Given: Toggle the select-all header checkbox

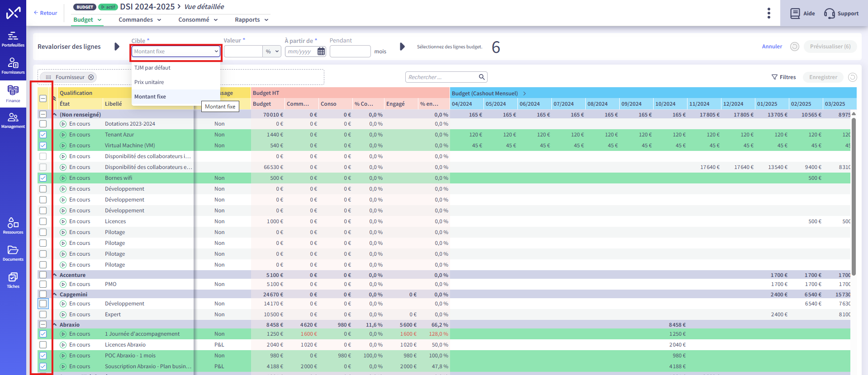Looking at the screenshot, I should [43, 98].
